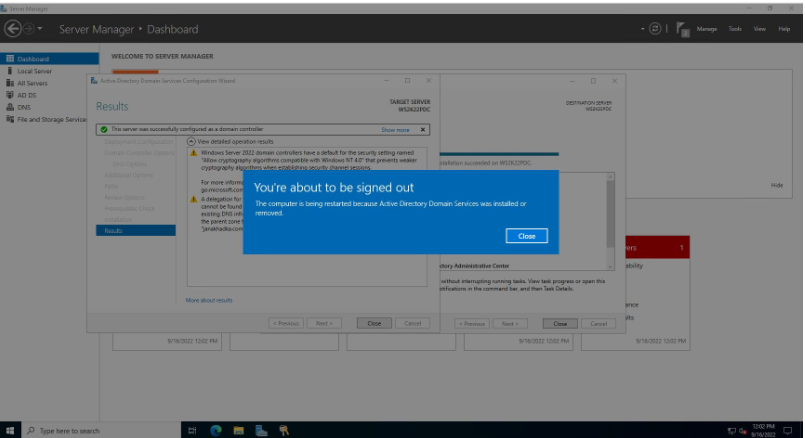Collapse View detailed operation results
Viewport: 805px width, 438px height.
(x=192, y=141)
